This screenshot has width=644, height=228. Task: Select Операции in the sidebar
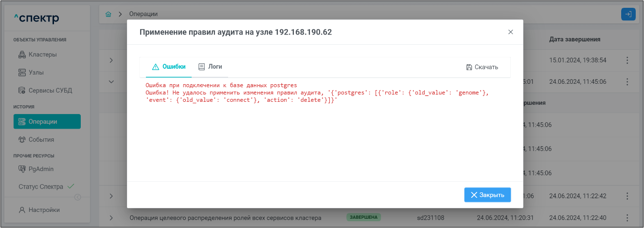[47, 121]
